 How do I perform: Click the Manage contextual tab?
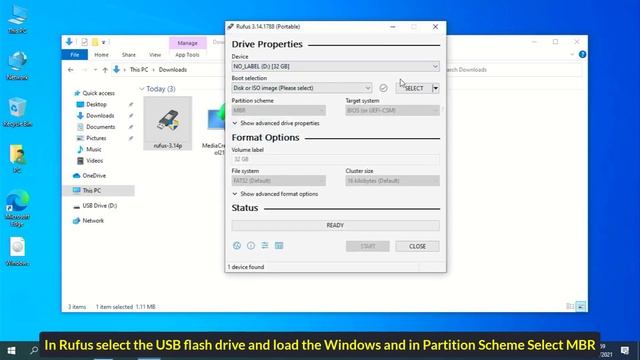[x=188, y=43]
